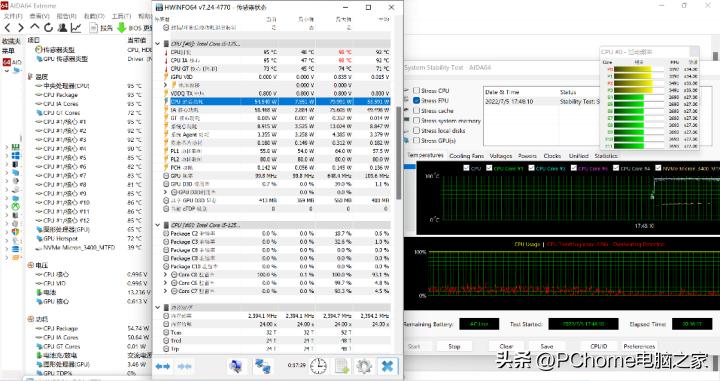Screen dimensions: 720x381
Task: Click the Clear button in stability test
Action: (506, 346)
